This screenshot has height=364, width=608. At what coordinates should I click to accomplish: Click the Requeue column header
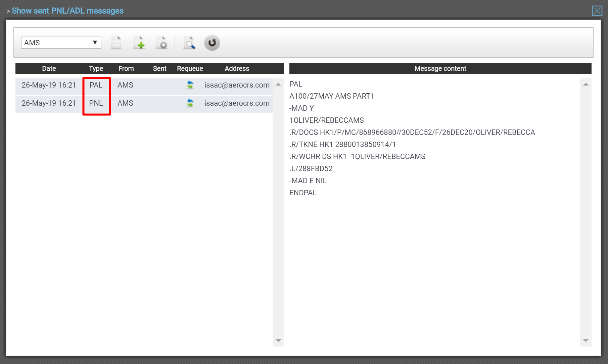point(190,68)
